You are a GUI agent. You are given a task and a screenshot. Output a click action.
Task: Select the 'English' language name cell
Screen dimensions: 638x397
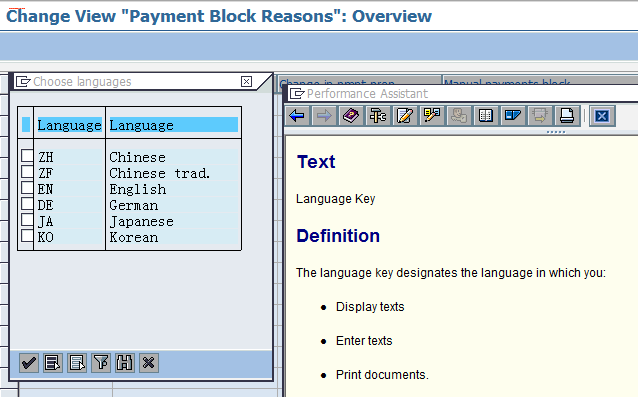173,189
